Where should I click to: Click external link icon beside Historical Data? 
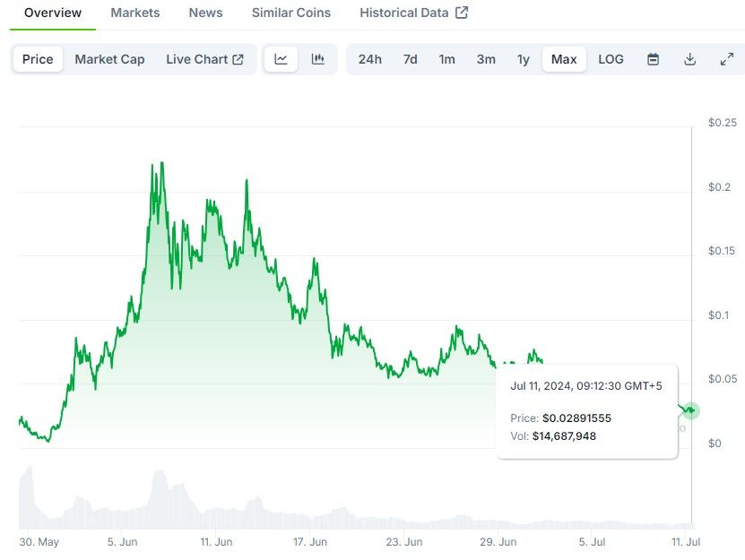click(462, 13)
